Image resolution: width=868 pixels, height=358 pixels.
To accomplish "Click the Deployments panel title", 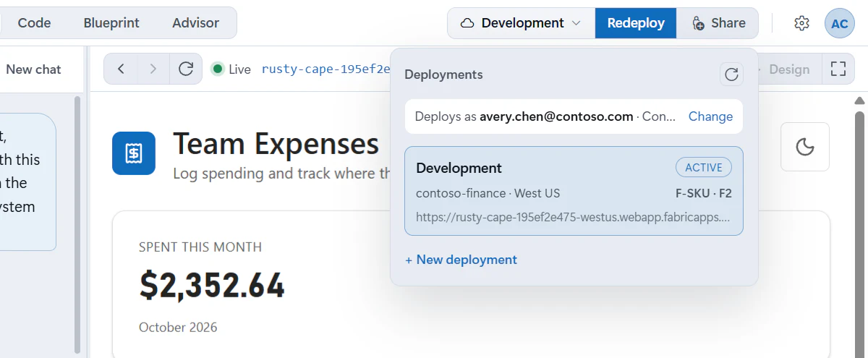I will [x=443, y=74].
